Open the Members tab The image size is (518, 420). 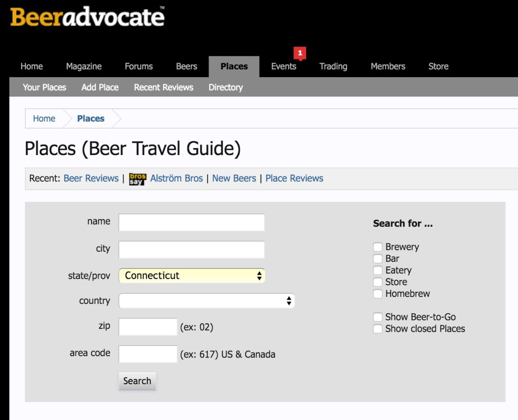pos(388,66)
